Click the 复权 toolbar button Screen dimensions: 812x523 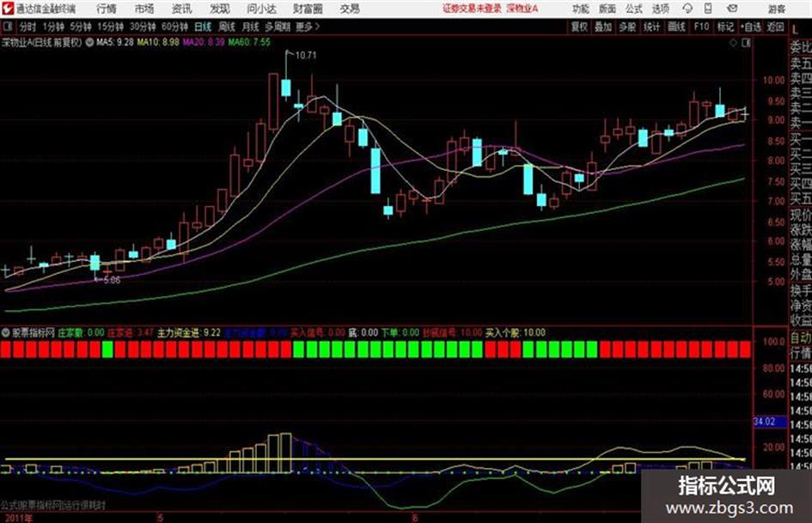(x=579, y=27)
